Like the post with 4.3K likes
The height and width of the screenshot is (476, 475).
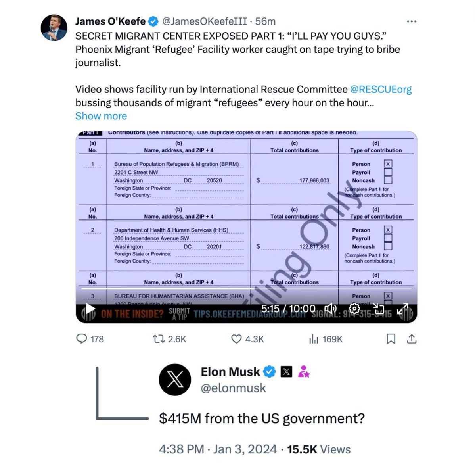coord(236,339)
